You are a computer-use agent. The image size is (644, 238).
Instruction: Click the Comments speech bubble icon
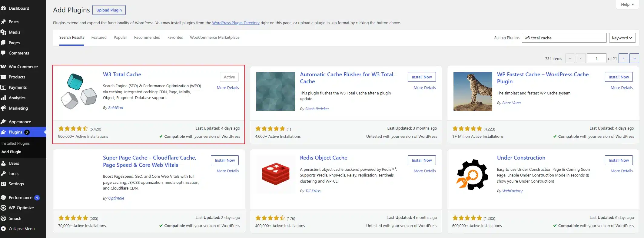(x=3, y=53)
